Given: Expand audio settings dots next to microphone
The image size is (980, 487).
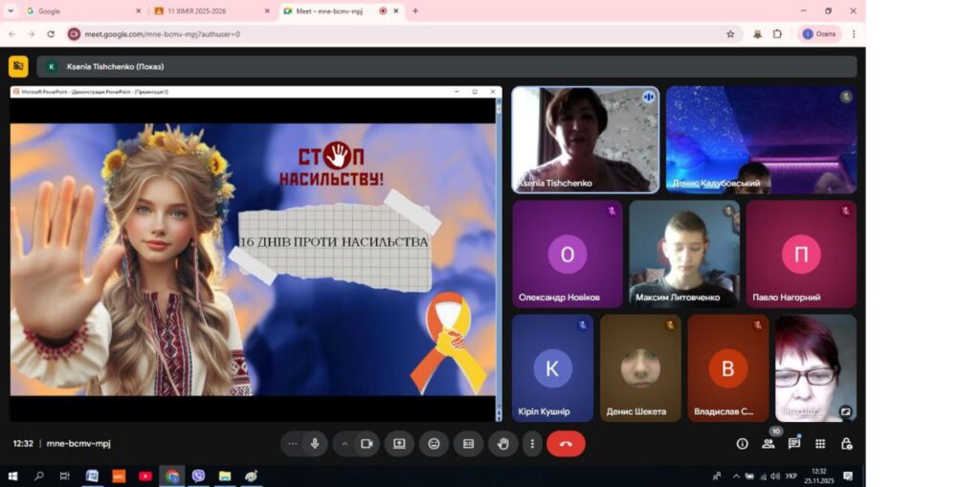Looking at the screenshot, I should tap(293, 444).
